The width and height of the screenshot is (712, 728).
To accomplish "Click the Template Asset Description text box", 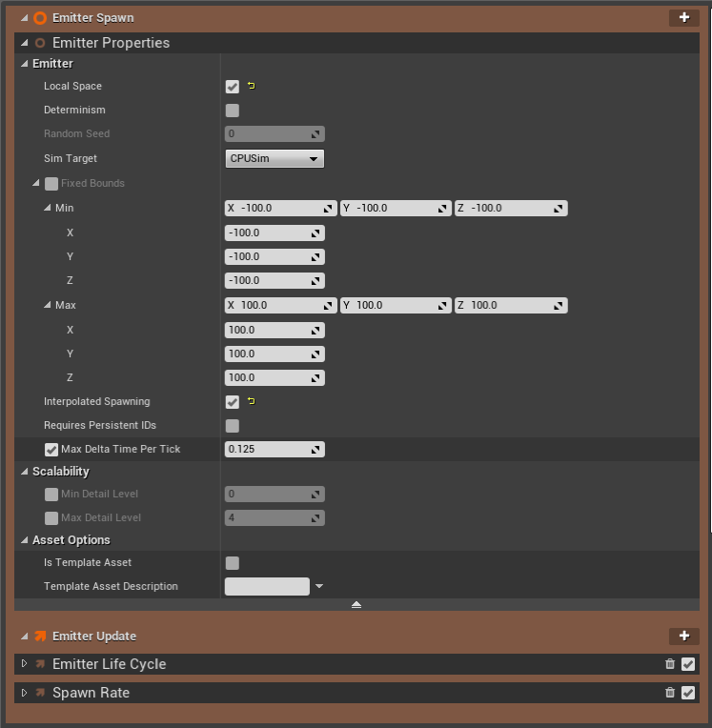I will pyautogui.click(x=267, y=586).
